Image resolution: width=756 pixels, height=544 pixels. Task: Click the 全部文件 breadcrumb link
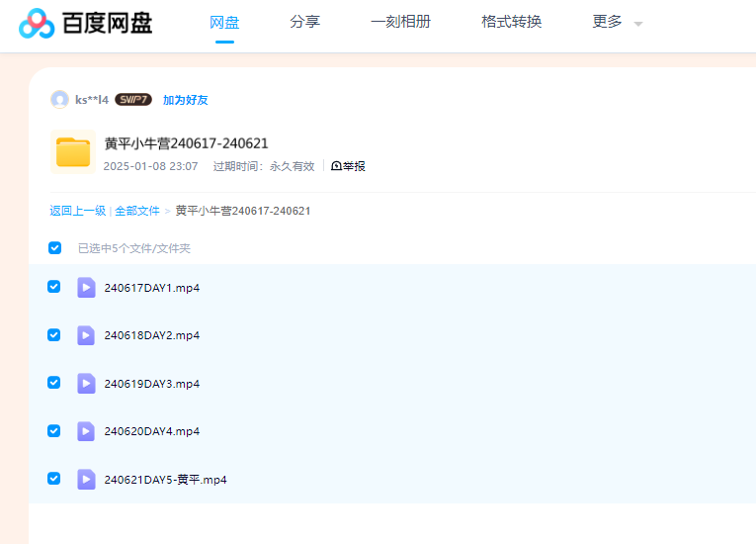tap(137, 211)
